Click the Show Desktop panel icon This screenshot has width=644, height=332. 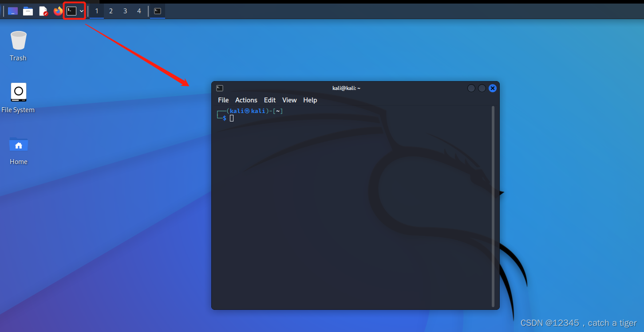pyautogui.click(x=13, y=11)
